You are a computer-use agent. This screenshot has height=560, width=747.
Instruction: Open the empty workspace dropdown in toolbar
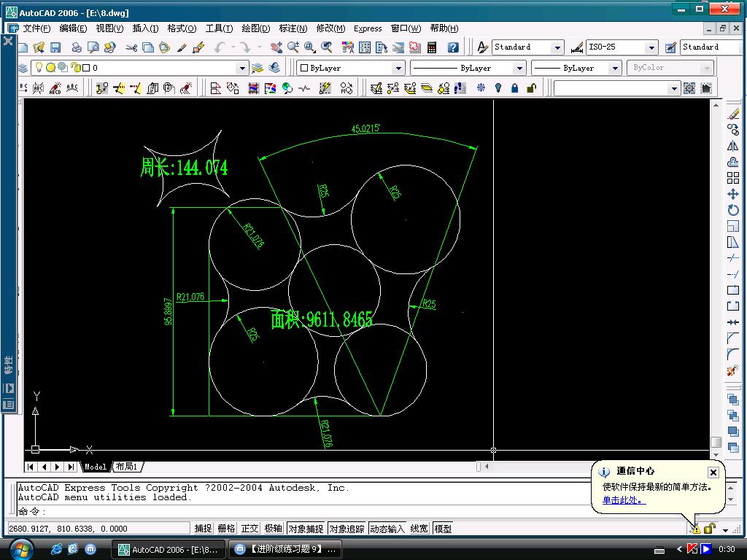[x=673, y=88]
